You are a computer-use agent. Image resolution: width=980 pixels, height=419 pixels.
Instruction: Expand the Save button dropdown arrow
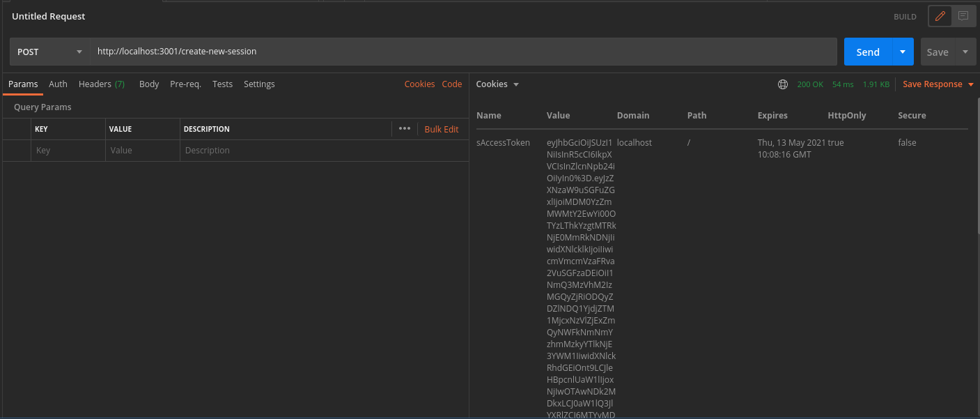coord(966,51)
